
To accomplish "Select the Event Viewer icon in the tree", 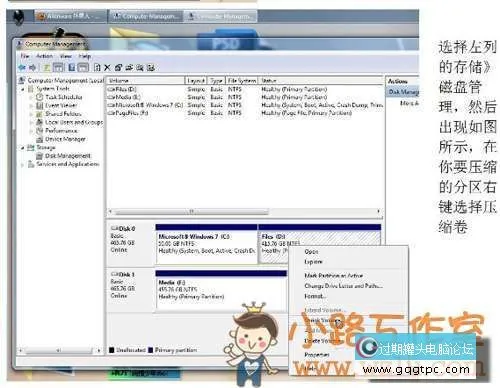I will (x=40, y=105).
